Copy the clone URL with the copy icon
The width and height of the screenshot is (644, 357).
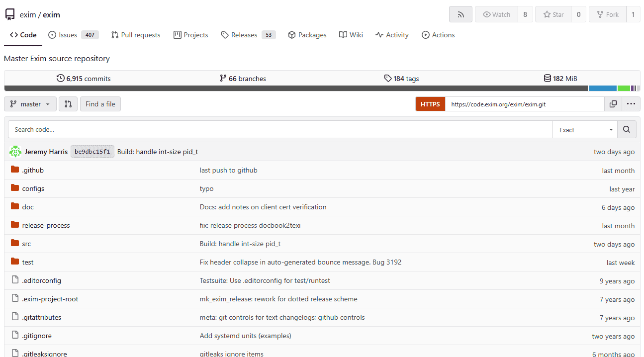(x=613, y=104)
